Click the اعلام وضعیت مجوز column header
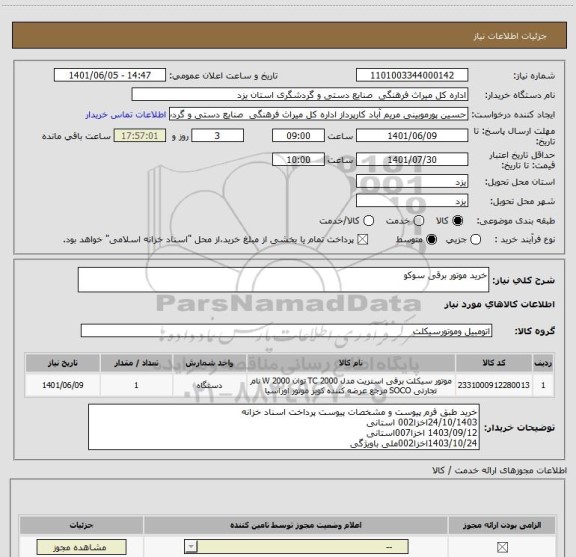Viewport: 576px width, 557px height. [x=296, y=525]
